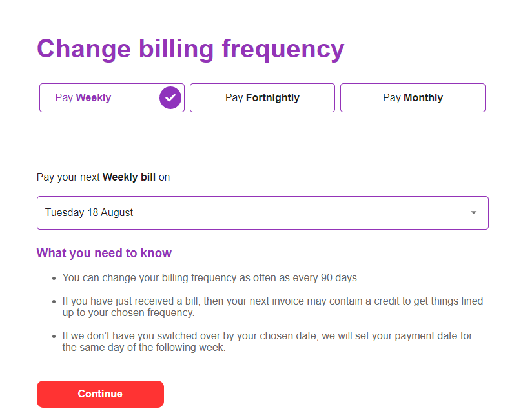This screenshot has height=420, width=512.
Task: Click the note about changing every 90 days
Action: coord(211,277)
